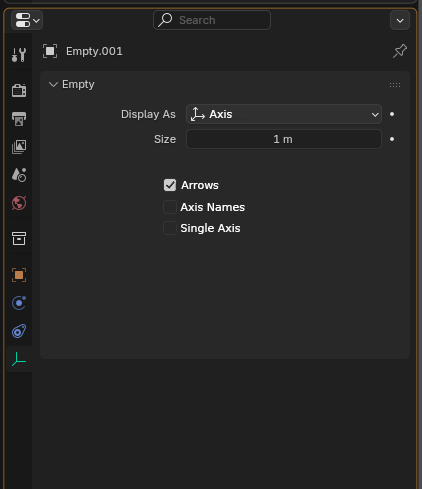
Task: Open the Object Constraints properties tab
Action: coord(19,331)
